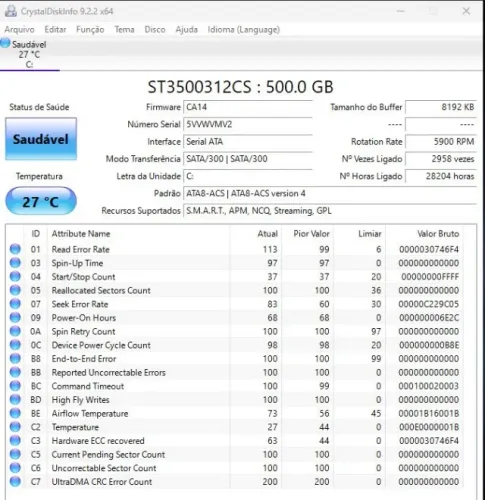
Task: Click the Valor Bruto column header
Action: tap(424, 234)
